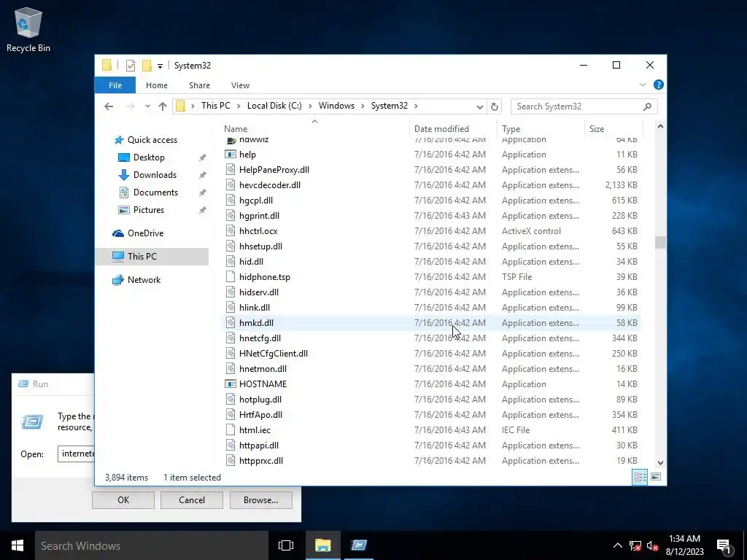The image size is (747, 560).
Task: Select hlink.dll file name
Action: coord(255,308)
